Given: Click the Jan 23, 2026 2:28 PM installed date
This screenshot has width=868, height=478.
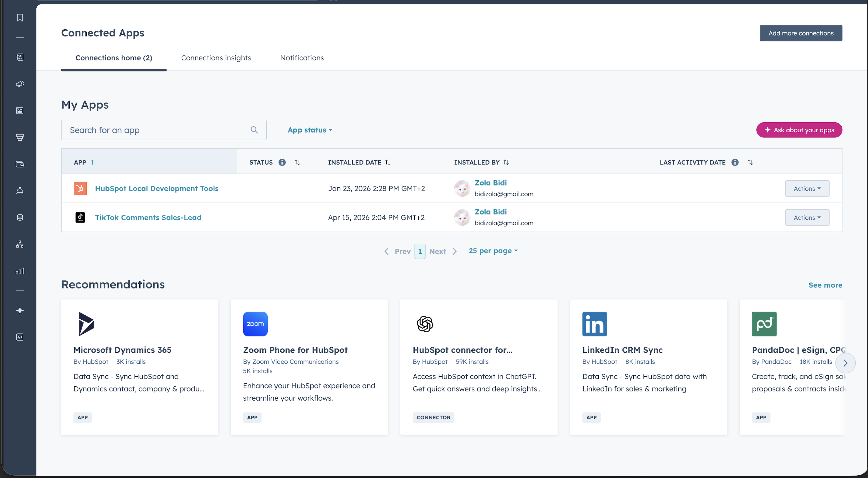Looking at the screenshot, I should [376, 188].
